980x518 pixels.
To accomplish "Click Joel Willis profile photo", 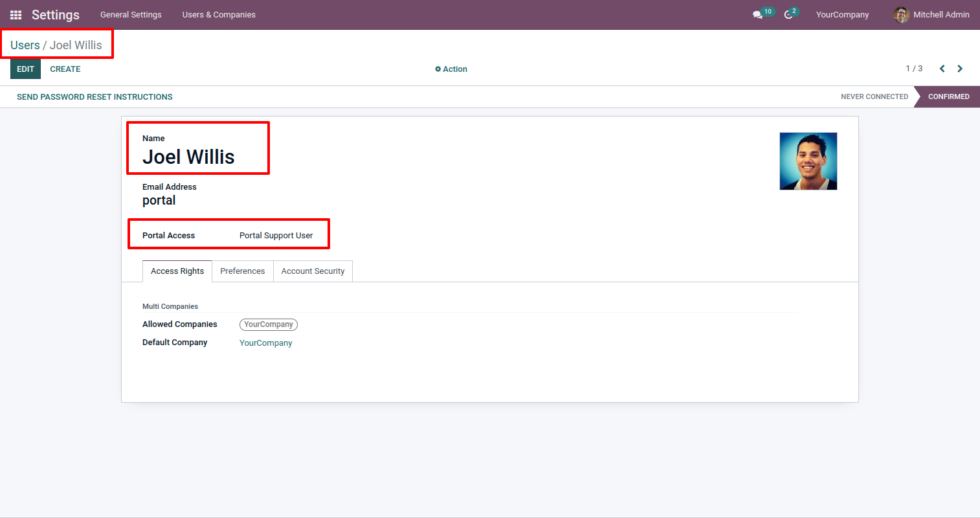I will coord(808,161).
